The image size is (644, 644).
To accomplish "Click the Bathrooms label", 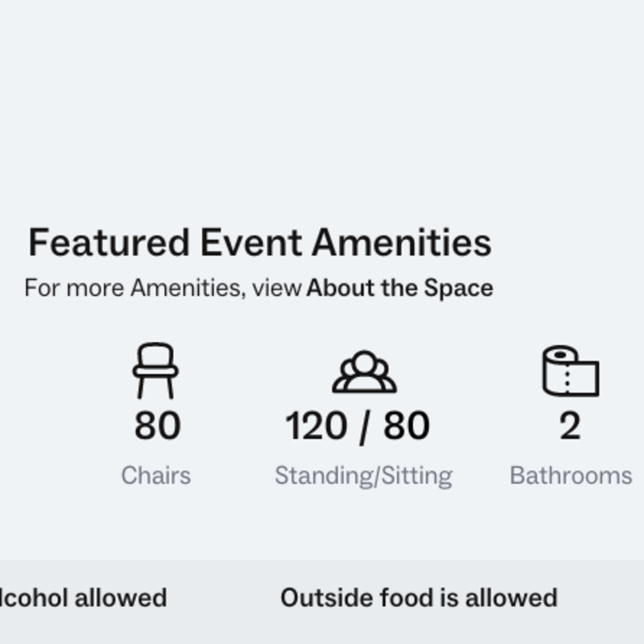I will click(571, 475).
